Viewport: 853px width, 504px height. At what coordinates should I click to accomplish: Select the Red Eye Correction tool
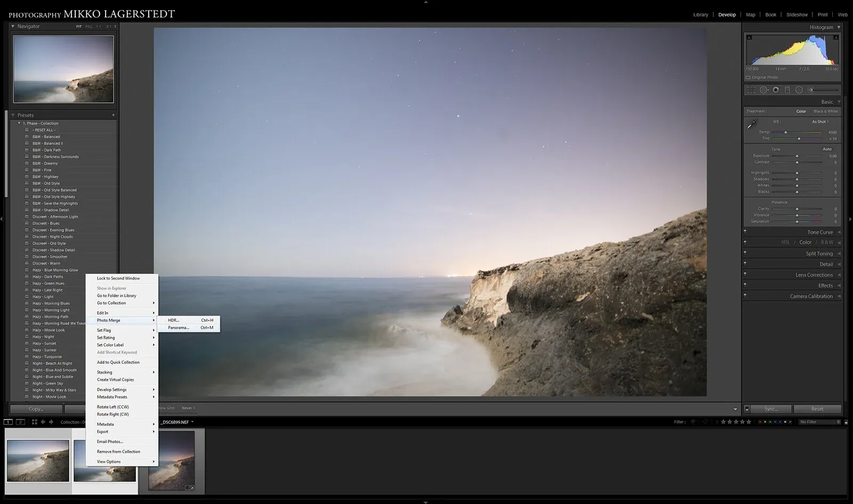coord(775,90)
